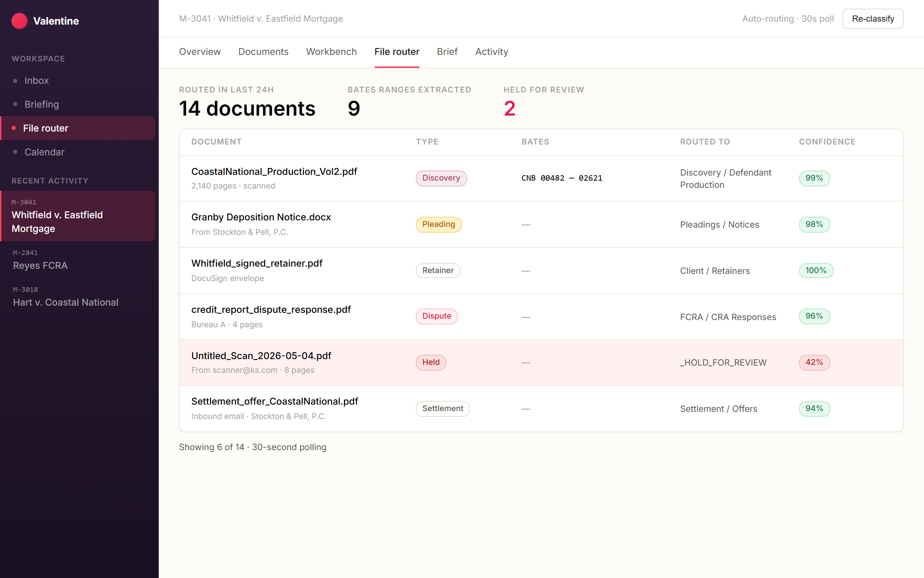
Task: Click the 96% confidence badge
Action: [x=814, y=316]
